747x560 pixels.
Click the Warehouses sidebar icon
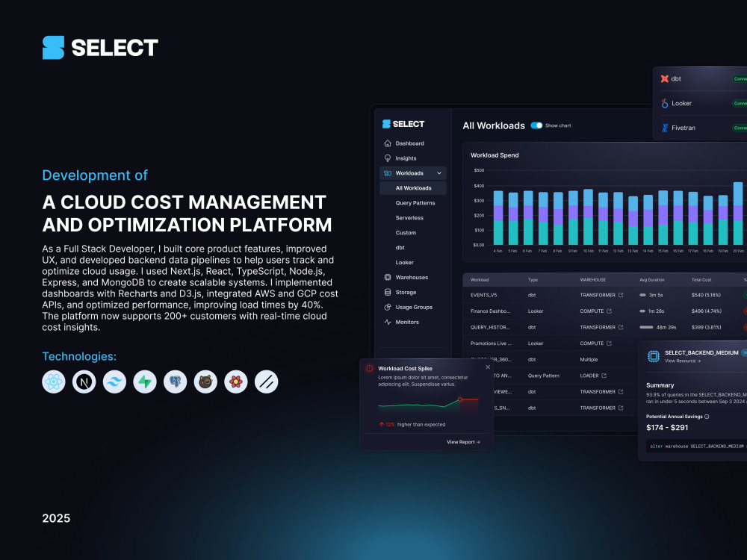(x=388, y=277)
